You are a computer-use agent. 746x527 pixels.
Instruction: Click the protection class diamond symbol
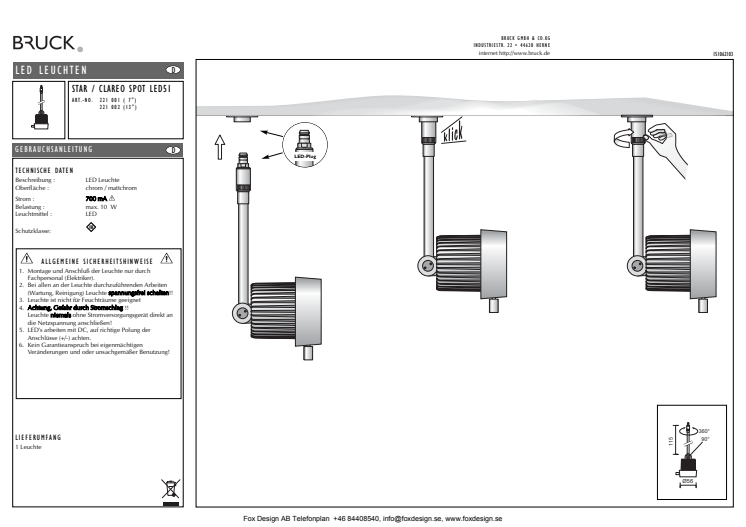coord(91,227)
